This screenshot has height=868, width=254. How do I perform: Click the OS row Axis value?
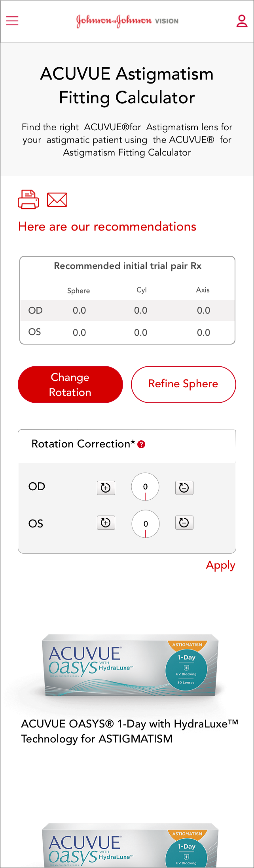pos(203,333)
